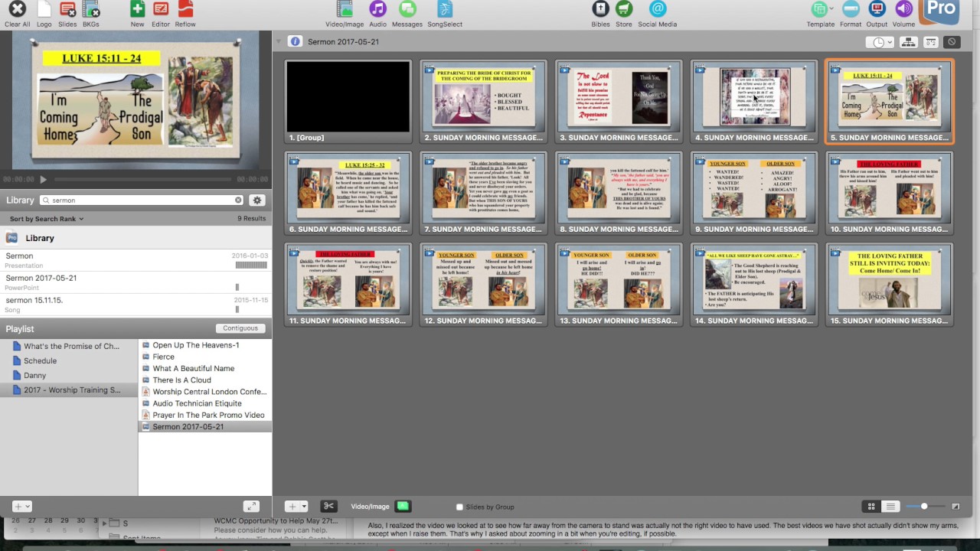Open the add playlist plus dropdown
980x551 pixels.
22,507
